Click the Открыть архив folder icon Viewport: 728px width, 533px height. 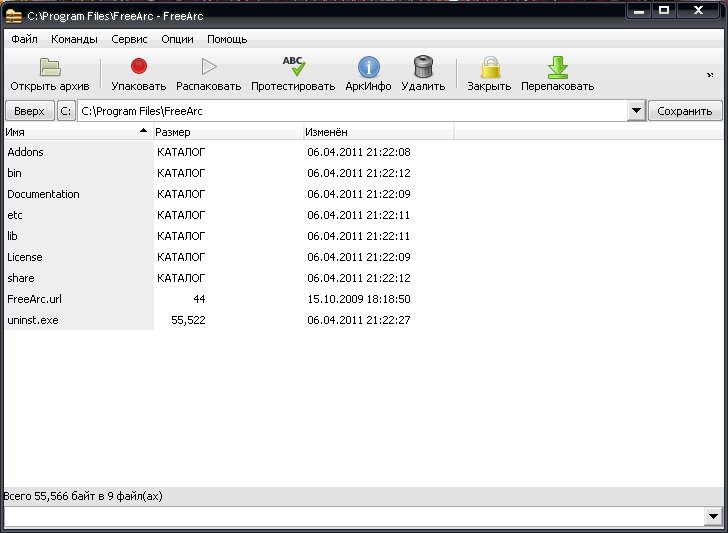[x=50, y=68]
